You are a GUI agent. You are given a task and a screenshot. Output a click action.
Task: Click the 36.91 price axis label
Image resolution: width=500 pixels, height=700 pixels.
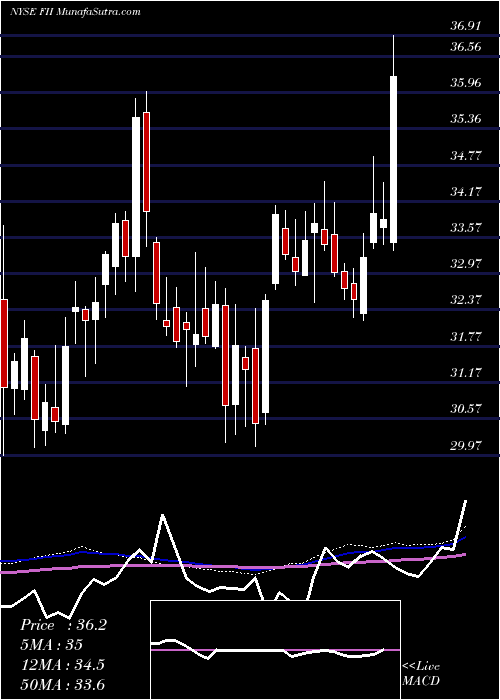pyautogui.click(x=466, y=26)
